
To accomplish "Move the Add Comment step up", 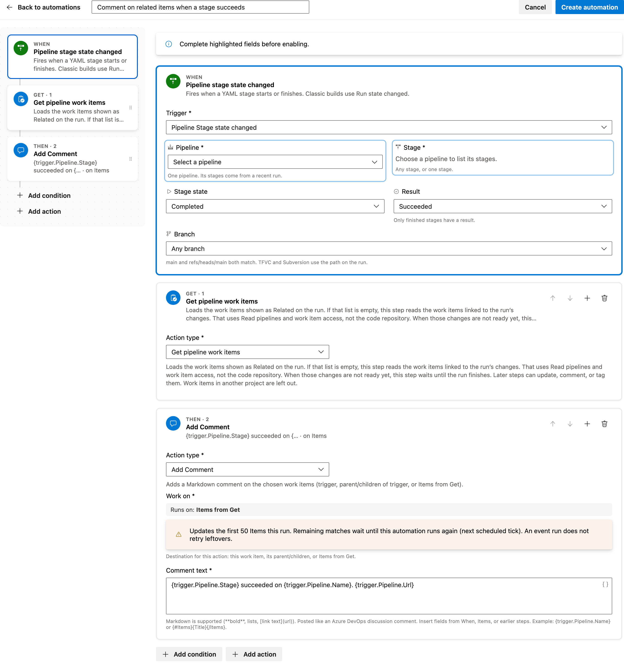I will [x=552, y=424].
